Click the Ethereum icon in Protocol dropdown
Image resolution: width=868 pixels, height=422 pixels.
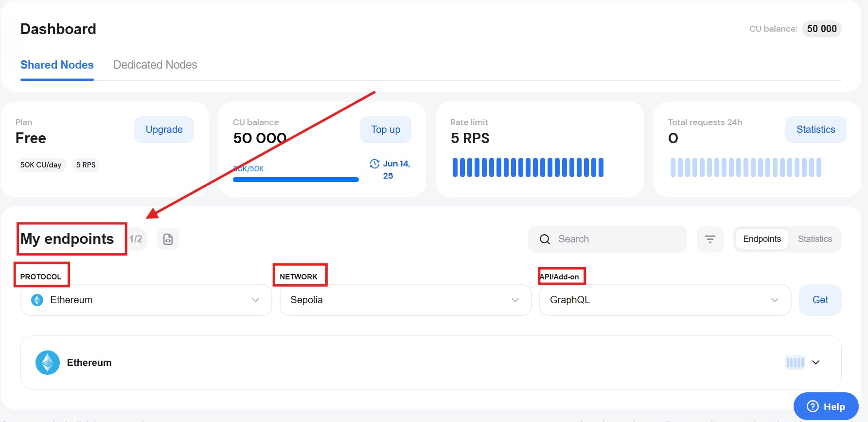coord(37,300)
